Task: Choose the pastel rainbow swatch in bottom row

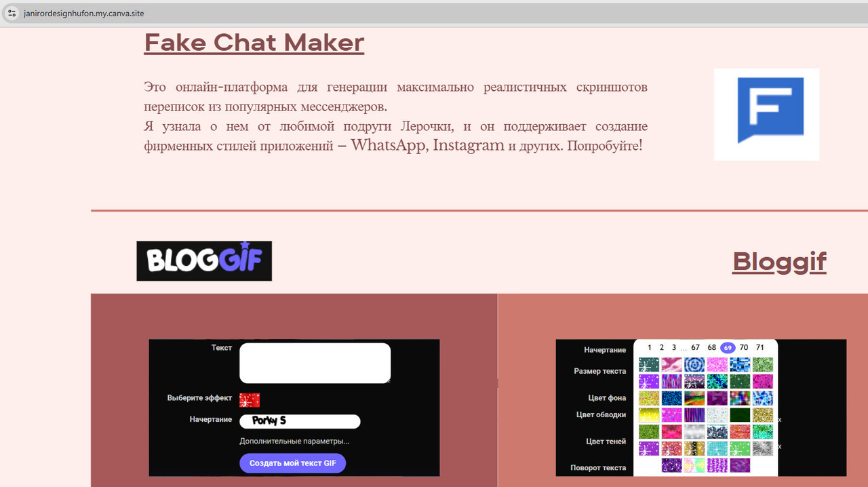Action: [694, 465]
